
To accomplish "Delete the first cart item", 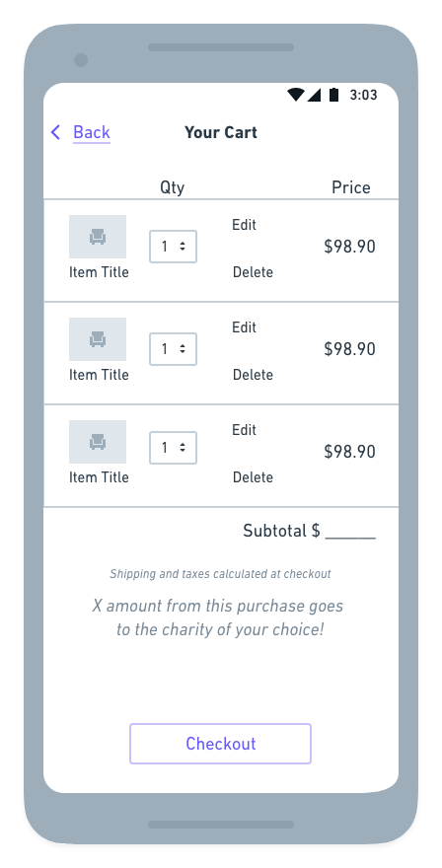I will pos(253,272).
